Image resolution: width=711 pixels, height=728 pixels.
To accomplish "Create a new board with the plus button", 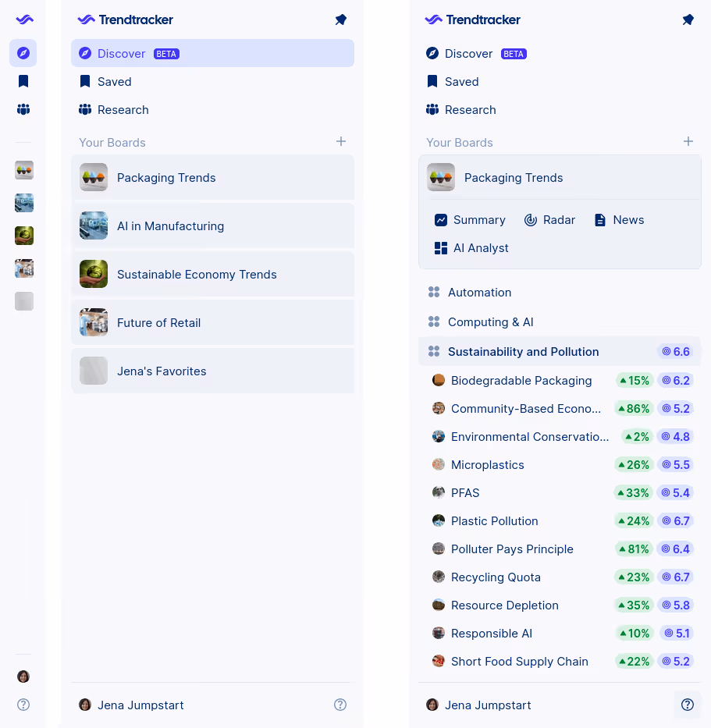I will point(688,142).
